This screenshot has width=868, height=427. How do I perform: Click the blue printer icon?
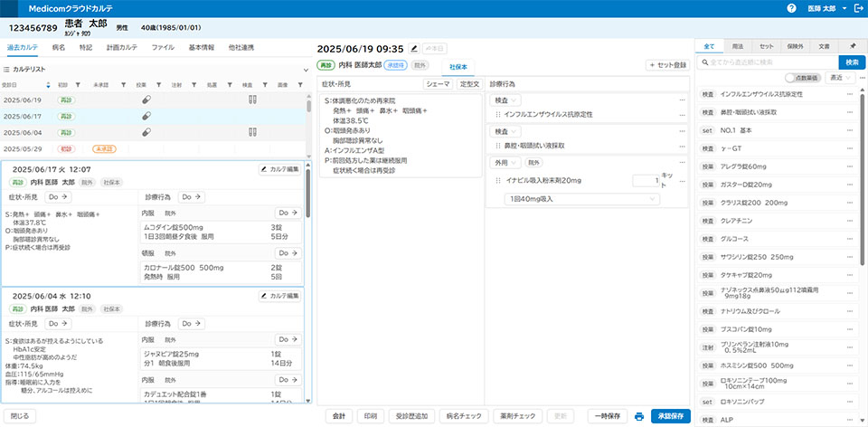[x=639, y=416]
